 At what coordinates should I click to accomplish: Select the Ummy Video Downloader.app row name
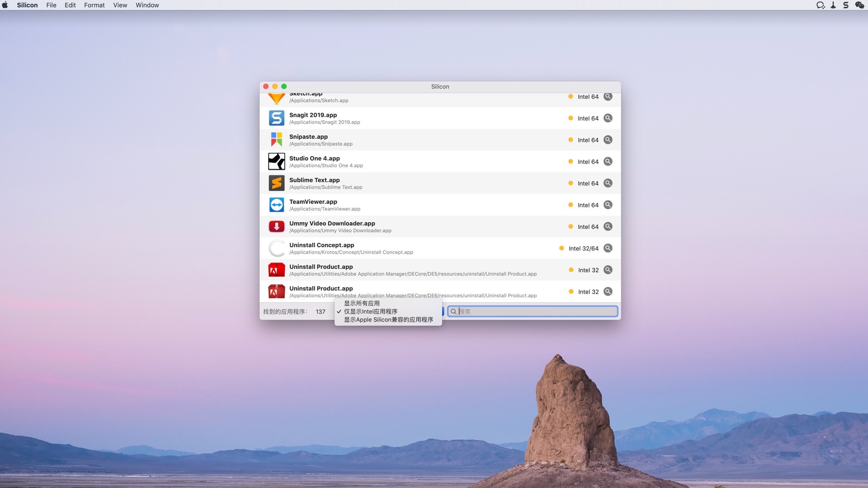point(332,223)
